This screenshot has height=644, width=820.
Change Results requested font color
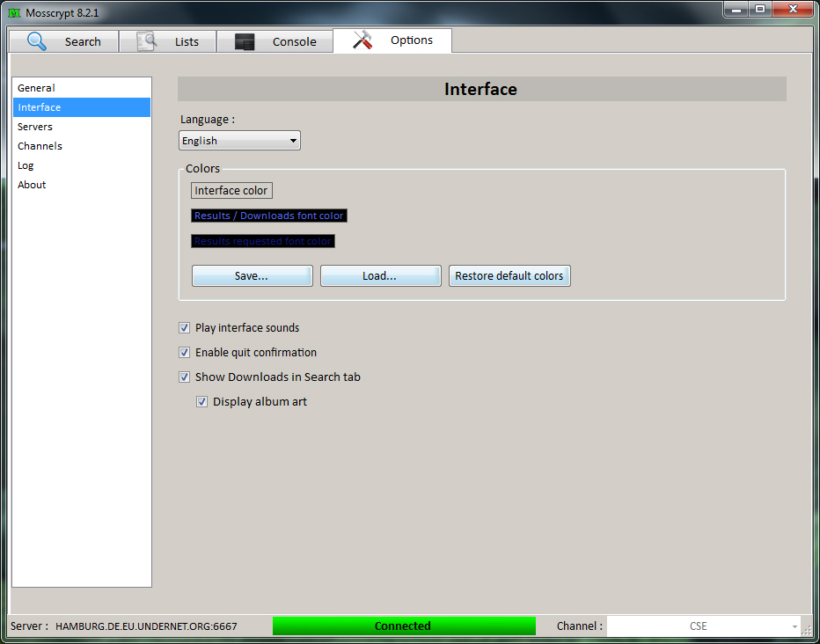click(263, 241)
